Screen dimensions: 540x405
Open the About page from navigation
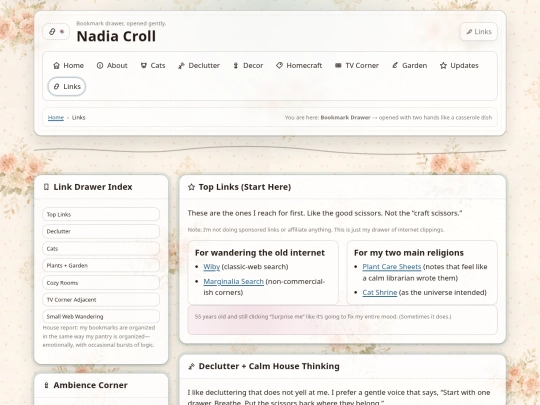click(112, 65)
